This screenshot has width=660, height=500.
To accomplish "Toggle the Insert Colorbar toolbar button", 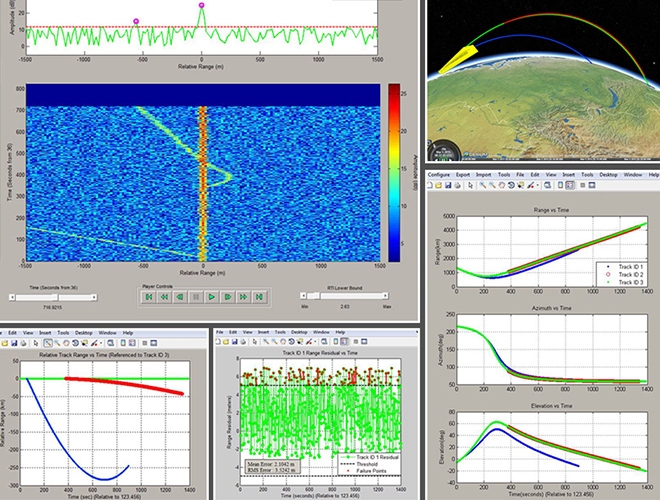I will click(560, 185).
